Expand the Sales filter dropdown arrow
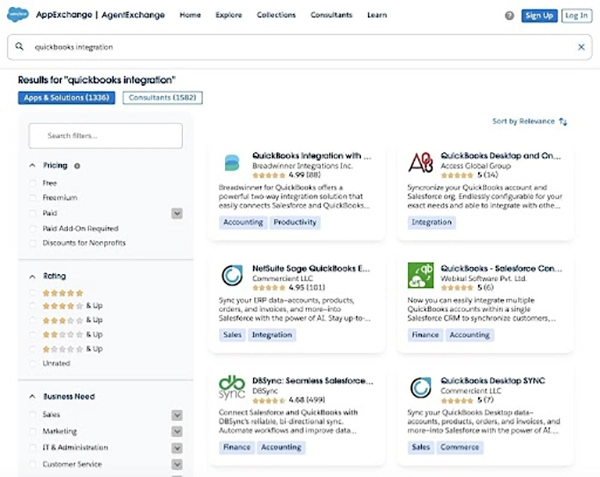The height and width of the screenshot is (477, 600). (x=177, y=415)
